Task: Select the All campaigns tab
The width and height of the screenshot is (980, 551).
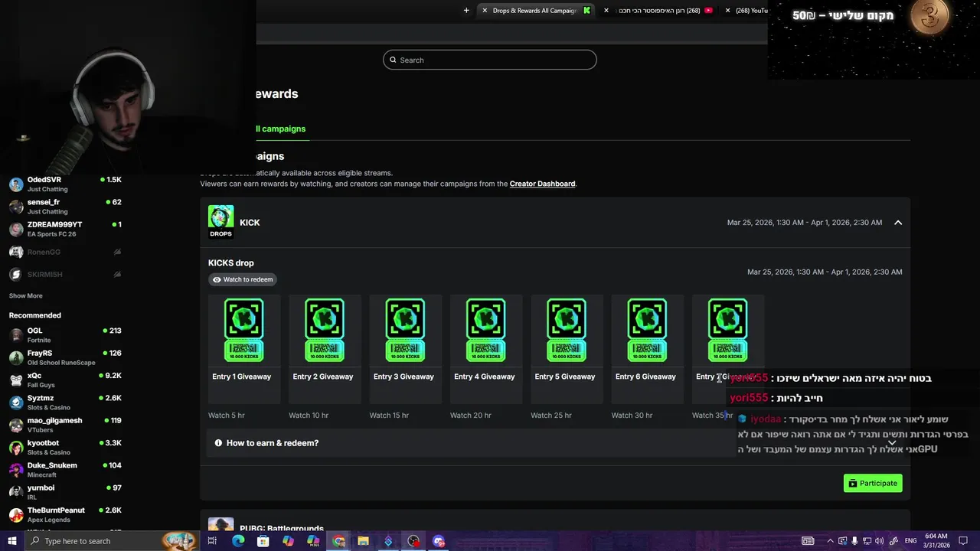Action: pos(279,129)
